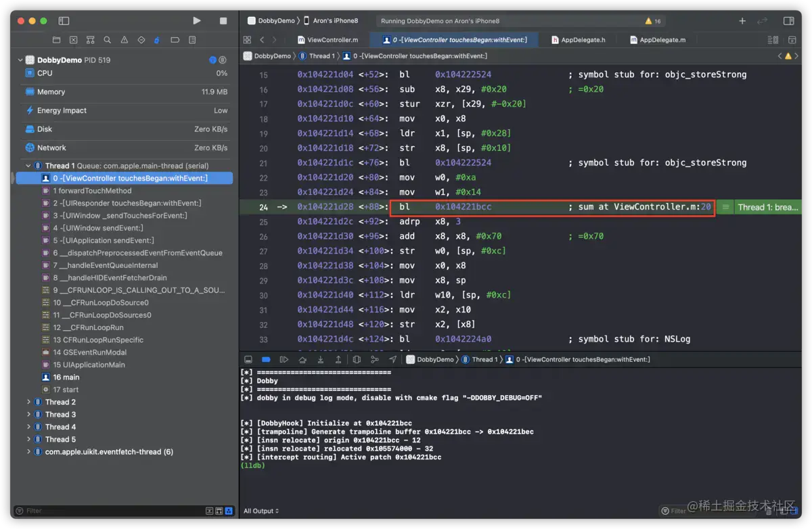Toggle the left navigator sidebar
The width and height of the screenshot is (812, 529).
point(64,21)
